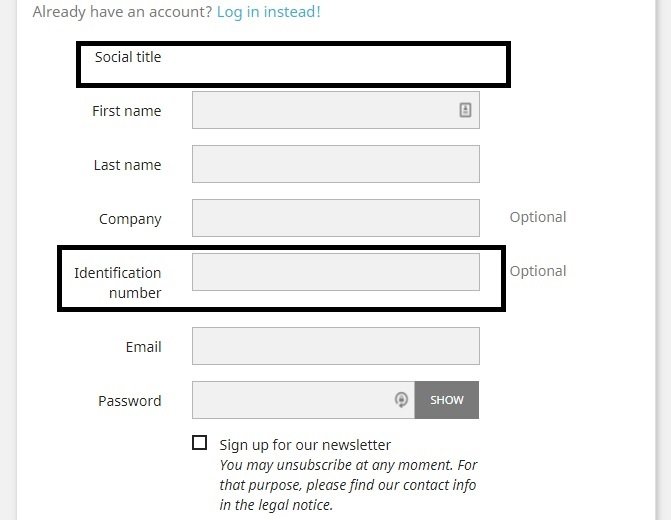
Task: Click the "Optional" note beside Company
Action: (x=538, y=217)
